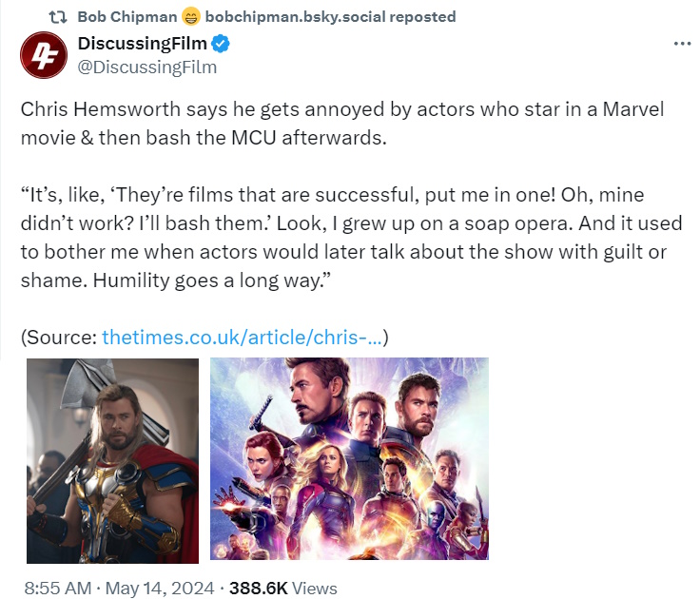Click the 8:55 AM timestamp
Screen dimensions: 700x599
click(57, 589)
